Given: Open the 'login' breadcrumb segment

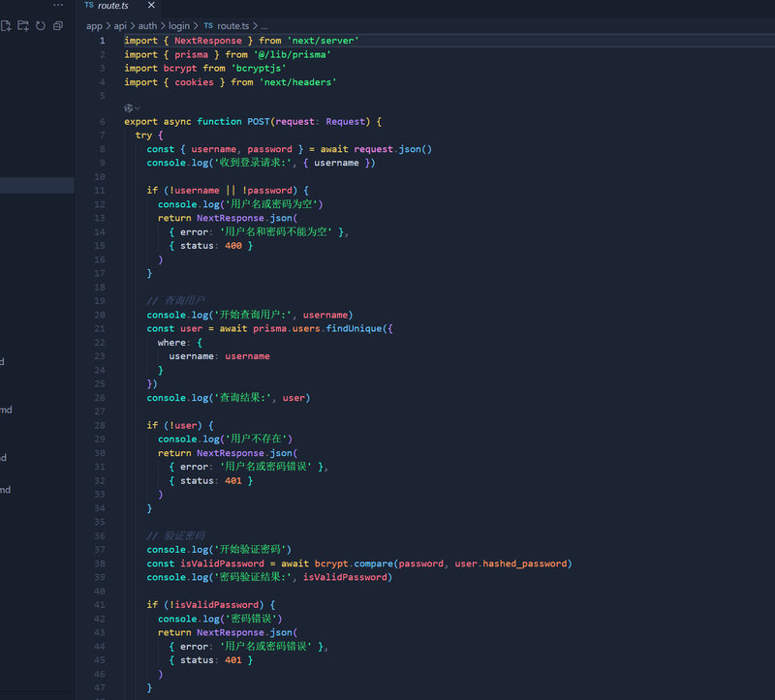Looking at the screenshot, I should [179, 26].
